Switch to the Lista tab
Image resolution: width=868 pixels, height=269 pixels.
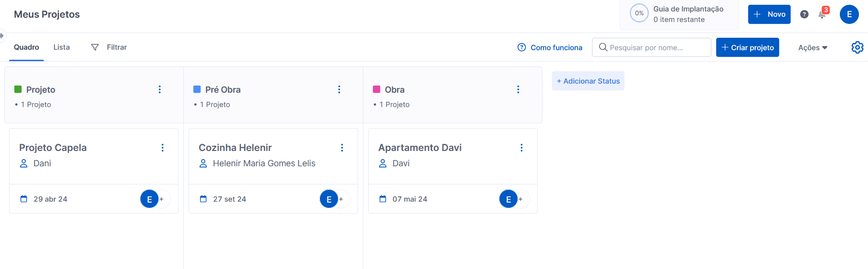62,47
